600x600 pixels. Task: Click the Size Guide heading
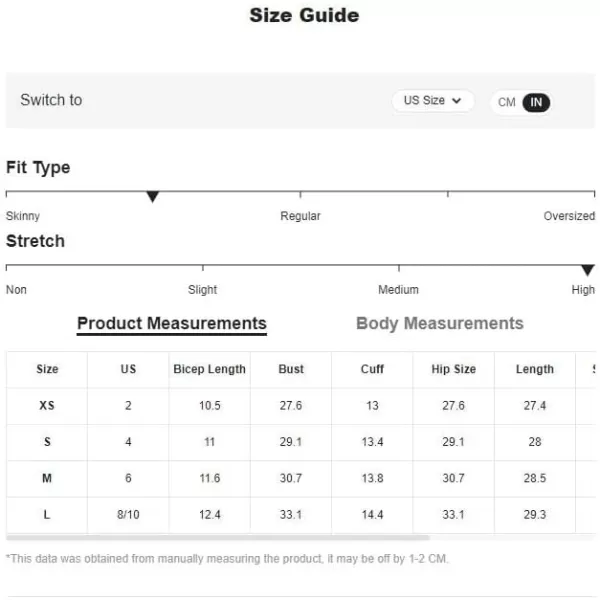pos(304,15)
